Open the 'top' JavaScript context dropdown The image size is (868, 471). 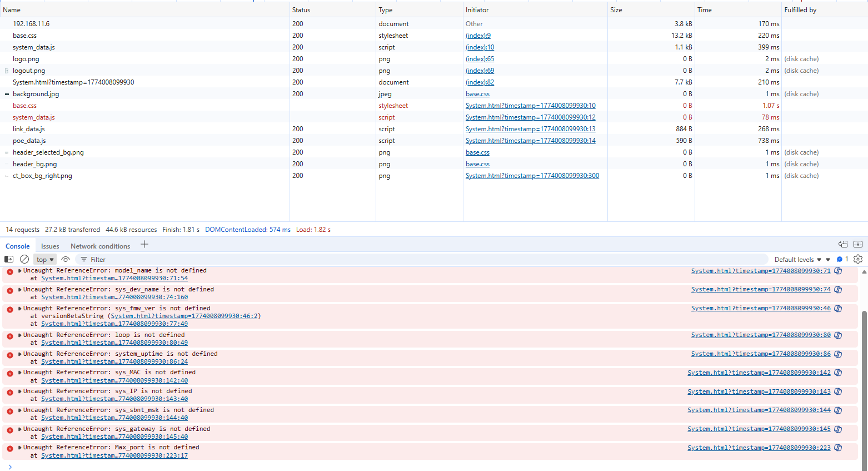tap(45, 260)
